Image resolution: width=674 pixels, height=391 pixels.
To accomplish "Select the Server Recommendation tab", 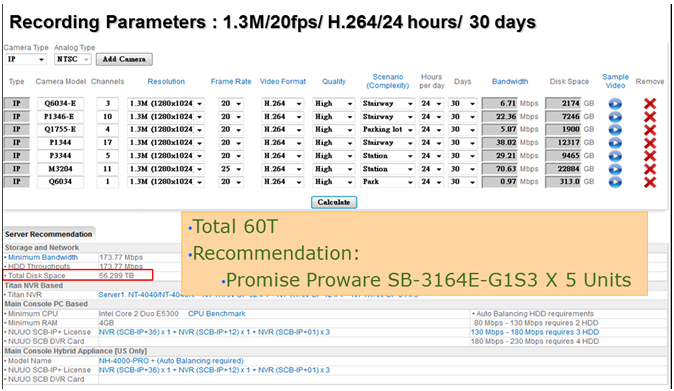I will pos(49,234).
